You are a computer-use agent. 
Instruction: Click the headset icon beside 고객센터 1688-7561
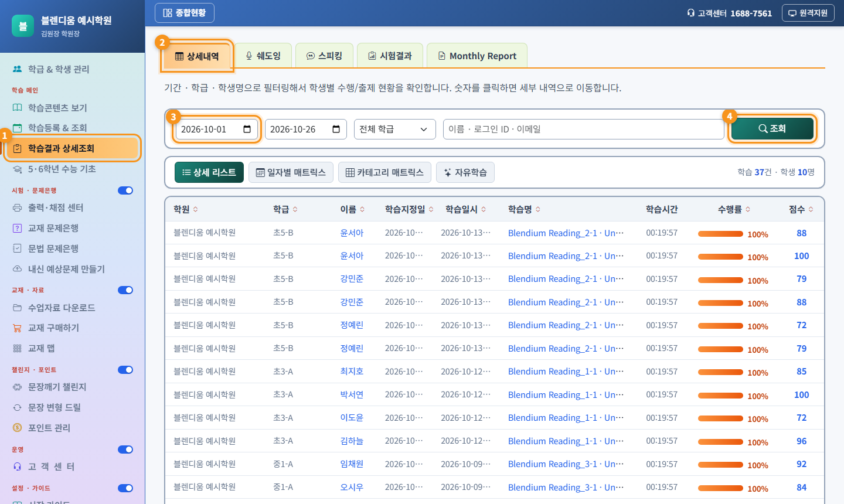(691, 13)
